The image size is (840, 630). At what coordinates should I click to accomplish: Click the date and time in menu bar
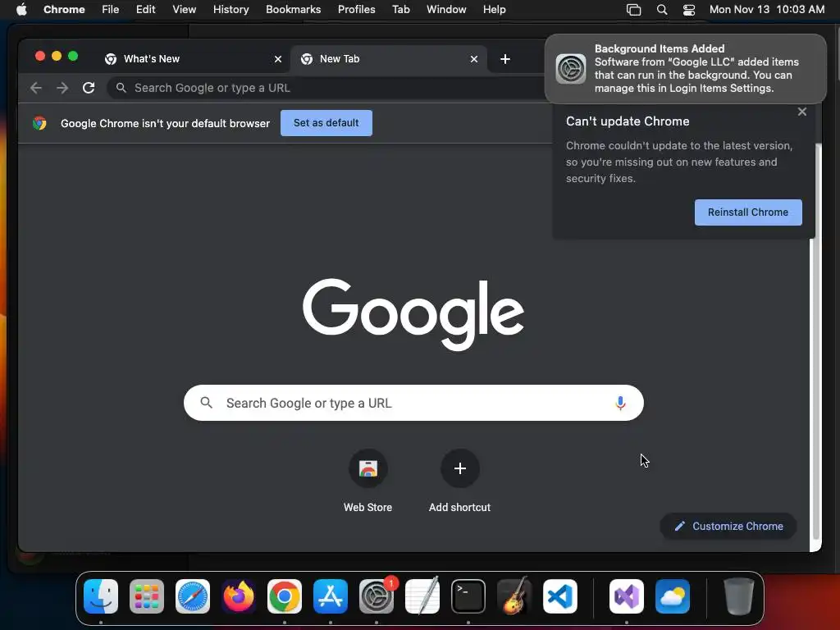[x=767, y=10]
